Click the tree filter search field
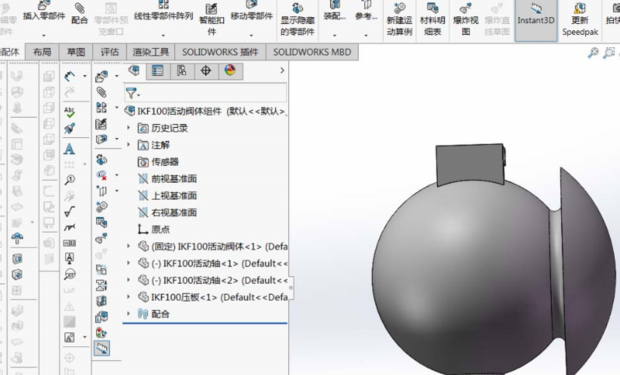The width and height of the screenshot is (620, 375). point(213,93)
